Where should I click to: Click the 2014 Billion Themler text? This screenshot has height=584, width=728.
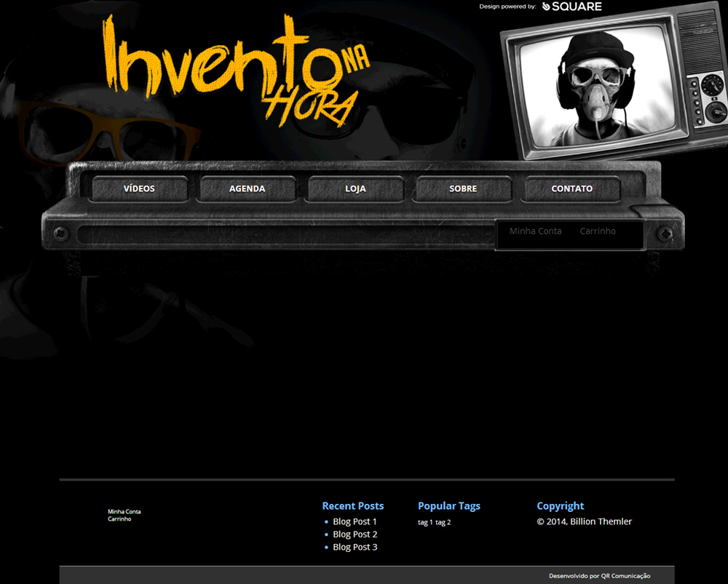(584, 522)
